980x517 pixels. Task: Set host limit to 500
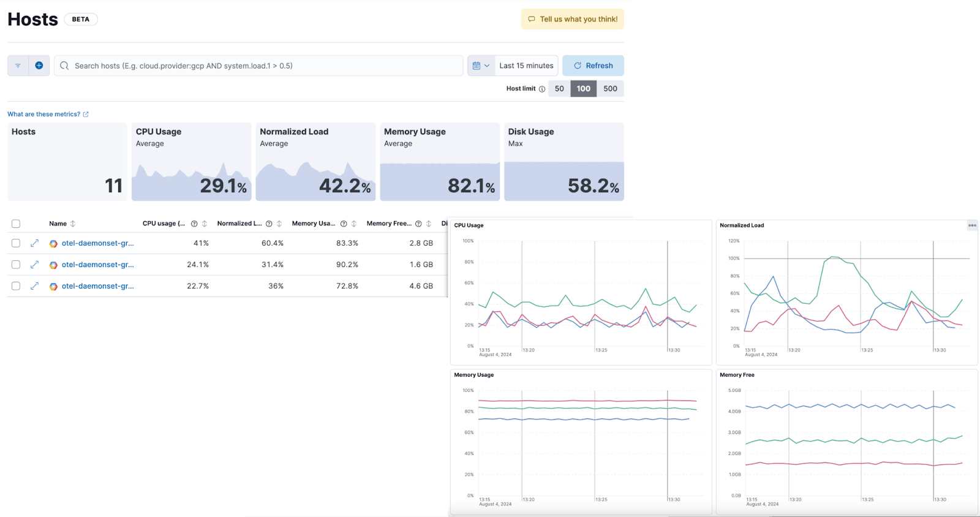coord(610,89)
